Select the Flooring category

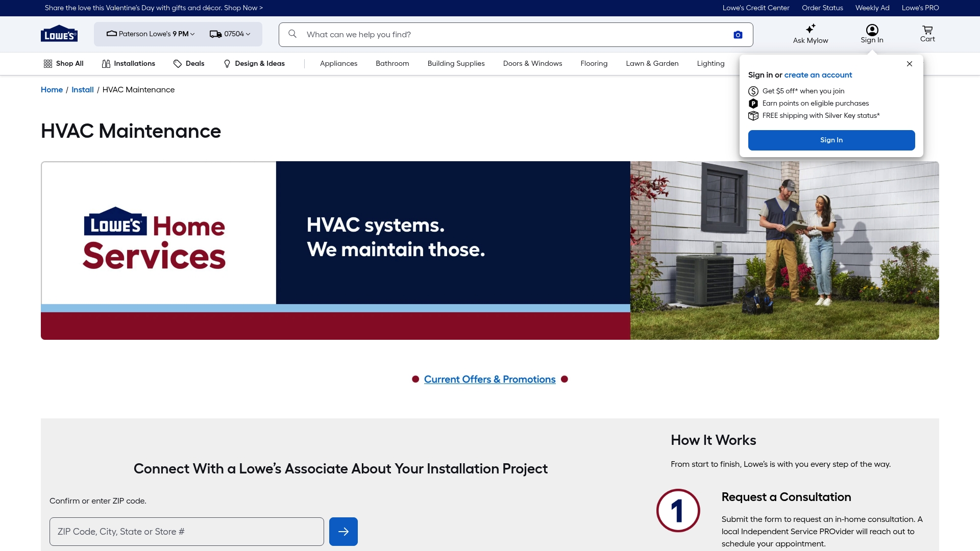[594, 64]
